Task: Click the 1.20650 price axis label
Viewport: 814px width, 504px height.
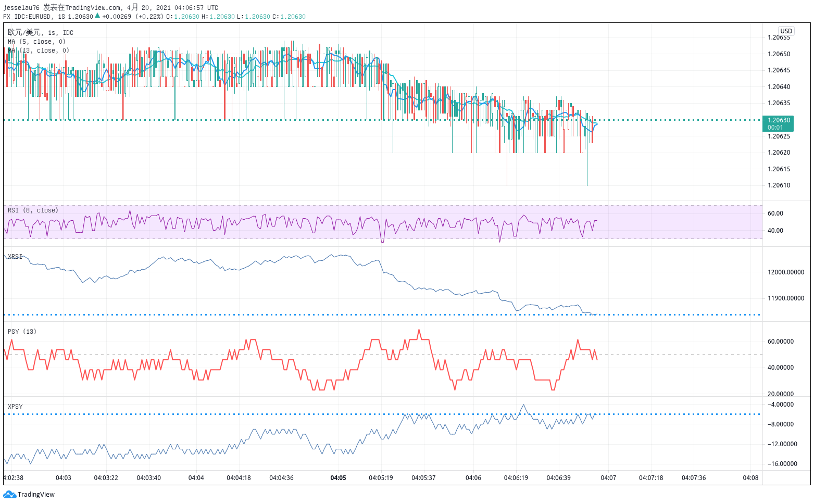Action: 779,54
